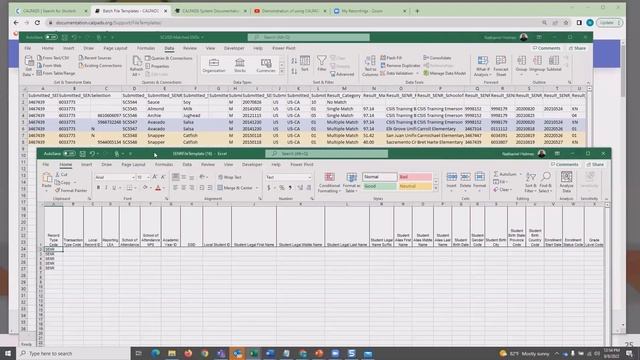Screen dimensions: 640x360
Task: Apply the Good cell style
Action: click(x=379, y=186)
